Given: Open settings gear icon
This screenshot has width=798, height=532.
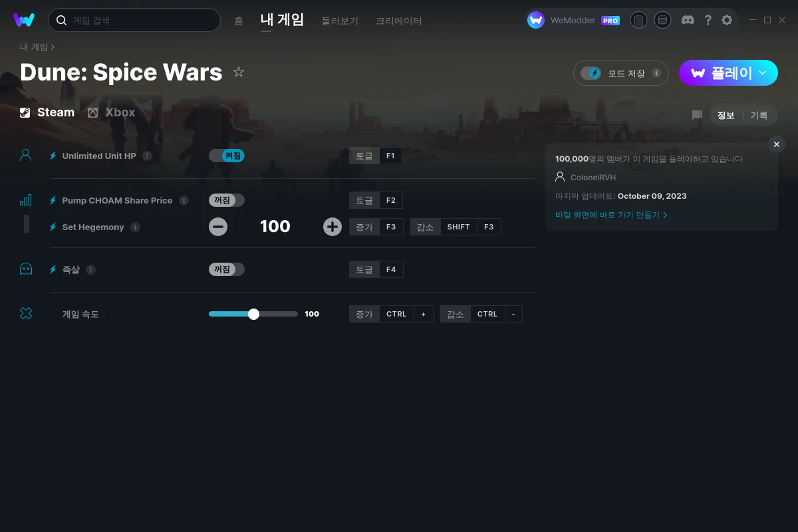Looking at the screenshot, I should (727, 20).
